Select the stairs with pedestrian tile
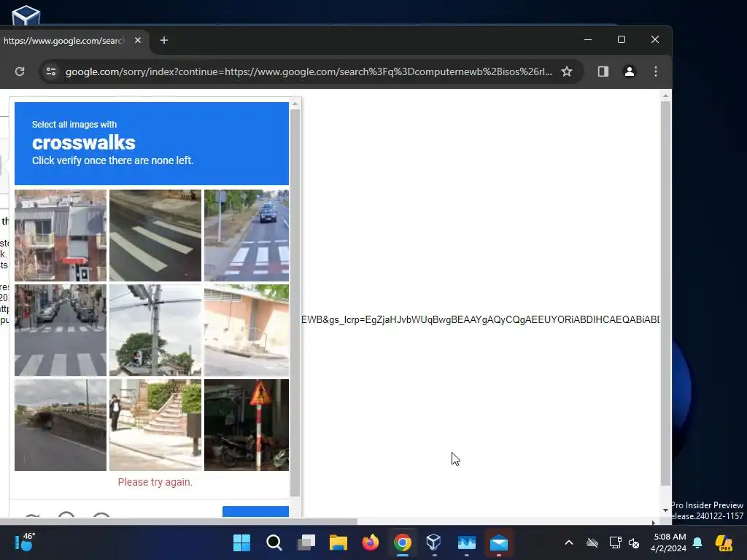 point(155,425)
